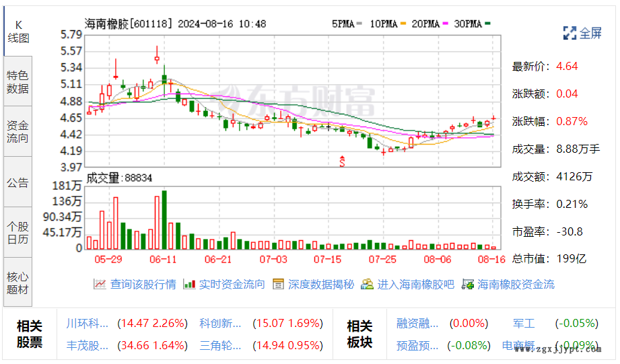Click the 成交量:88834 volume label
Viewport: 620px width, 364px height.
tap(119, 178)
